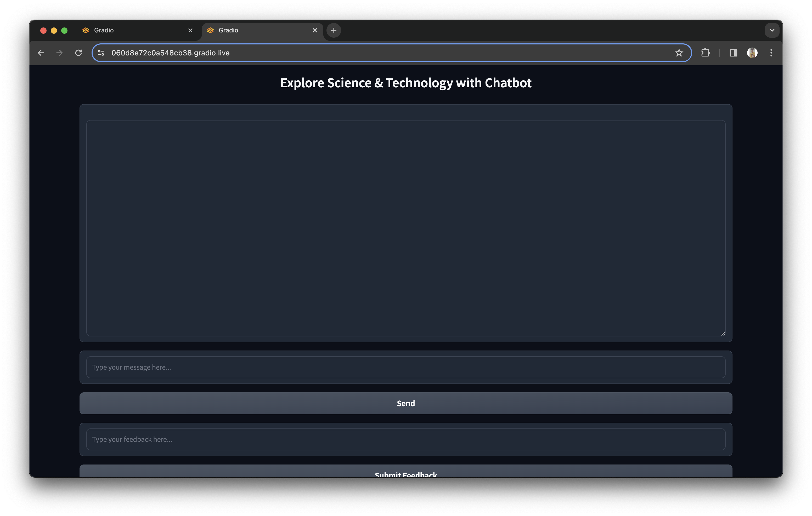Close the window with the red button
The width and height of the screenshot is (812, 516).
(x=43, y=30)
